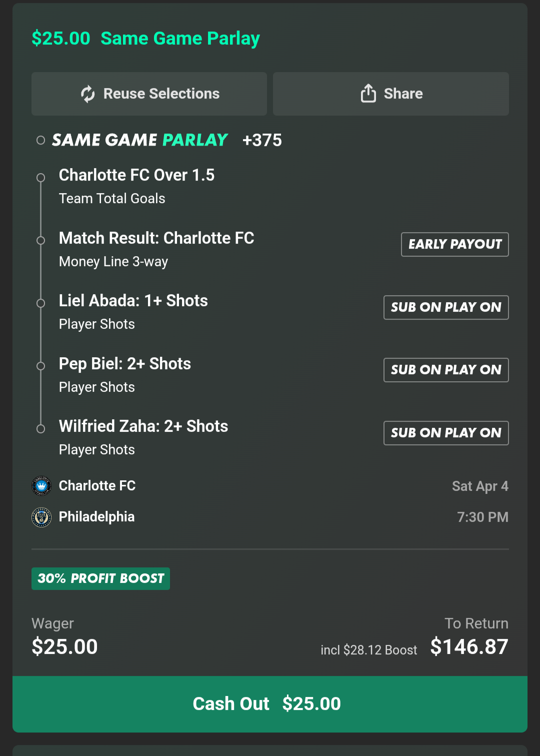Tap Sub On Play On badge for Liel Abada
The height and width of the screenshot is (756, 540).
tap(446, 307)
